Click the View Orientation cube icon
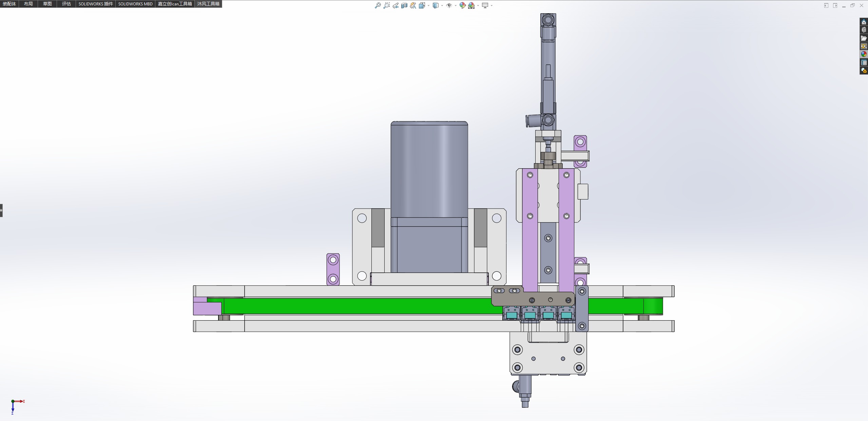Screen dimensions: 868x421 422,5
